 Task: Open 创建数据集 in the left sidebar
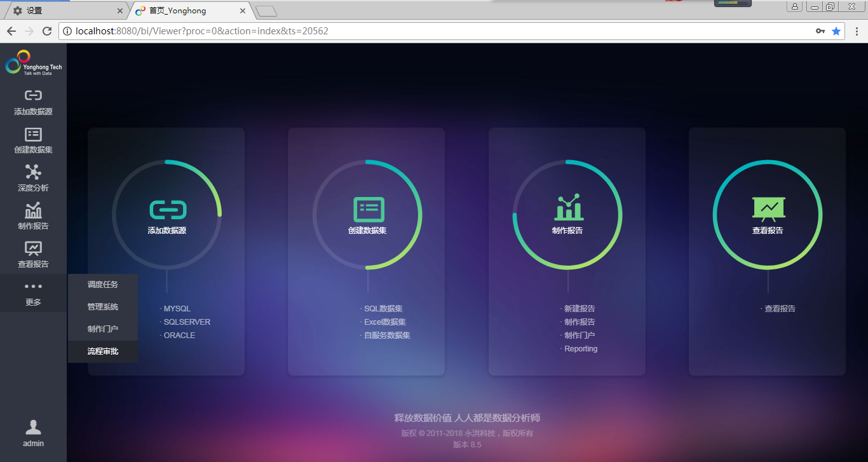tap(33, 140)
